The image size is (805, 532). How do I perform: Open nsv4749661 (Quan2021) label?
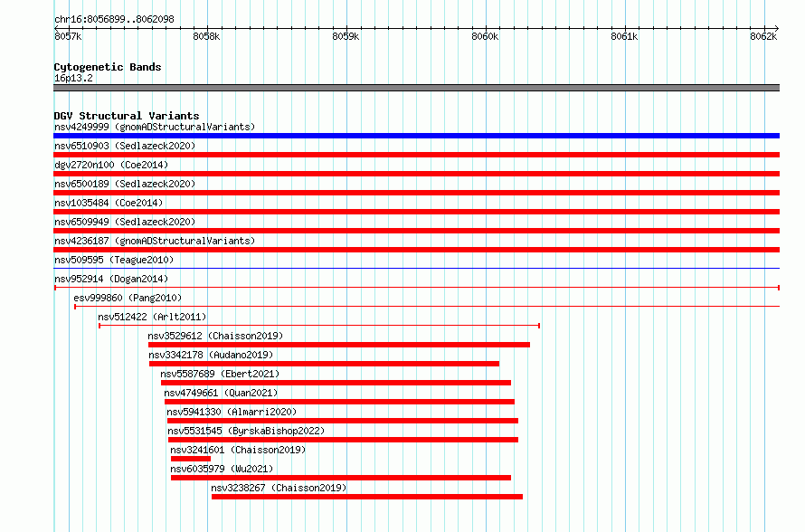(x=221, y=393)
